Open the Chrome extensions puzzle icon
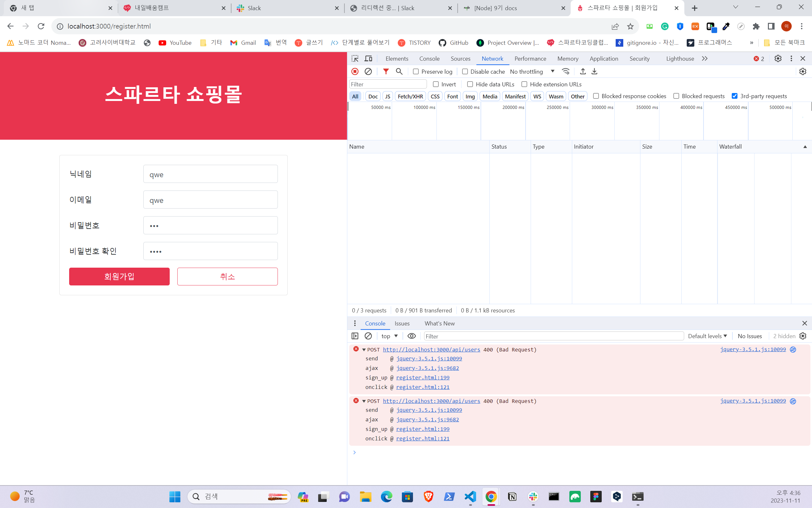The height and width of the screenshot is (508, 812). click(756, 26)
